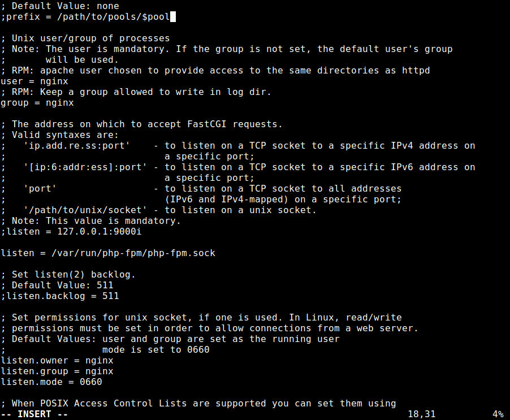Click the 'listen.owner = nginx' line

[57, 360]
